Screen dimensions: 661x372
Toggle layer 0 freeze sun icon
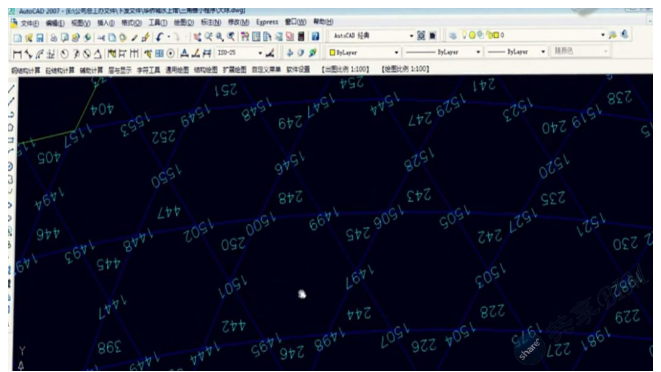(472, 35)
